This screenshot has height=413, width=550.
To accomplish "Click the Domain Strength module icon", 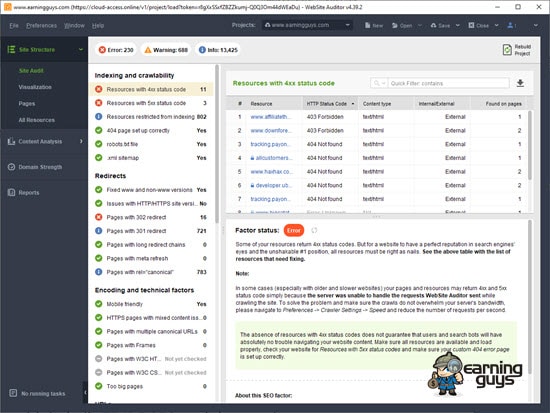I will (x=12, y=167).
